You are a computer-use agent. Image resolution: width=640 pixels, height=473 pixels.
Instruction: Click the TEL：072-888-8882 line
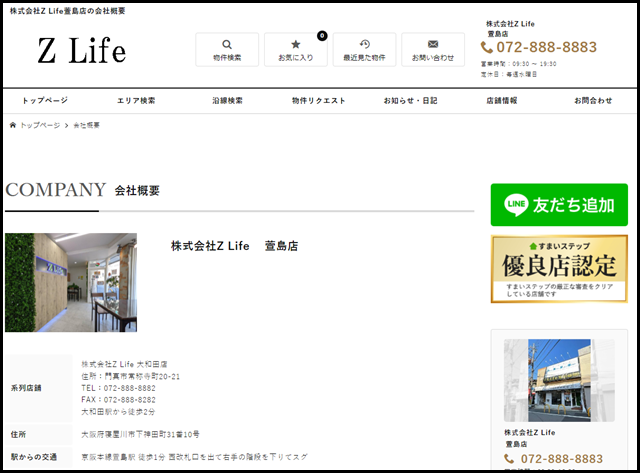point(118,388)
